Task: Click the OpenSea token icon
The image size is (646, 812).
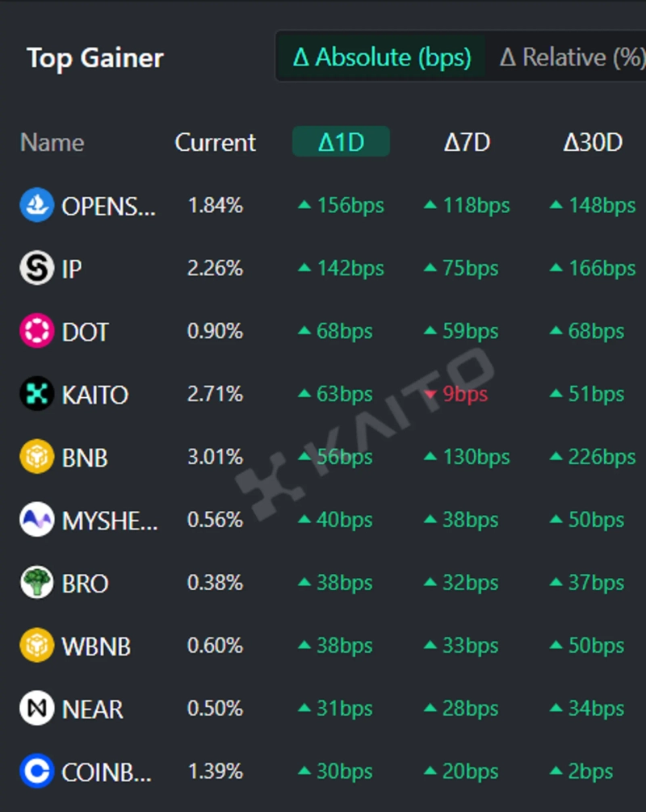Action: (x=36, y=205)
